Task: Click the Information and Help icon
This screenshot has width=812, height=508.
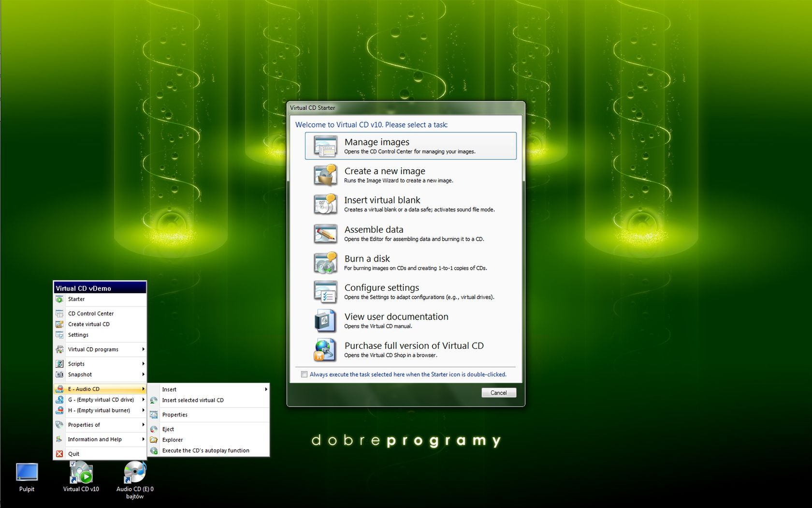Action: click(59, 439)
